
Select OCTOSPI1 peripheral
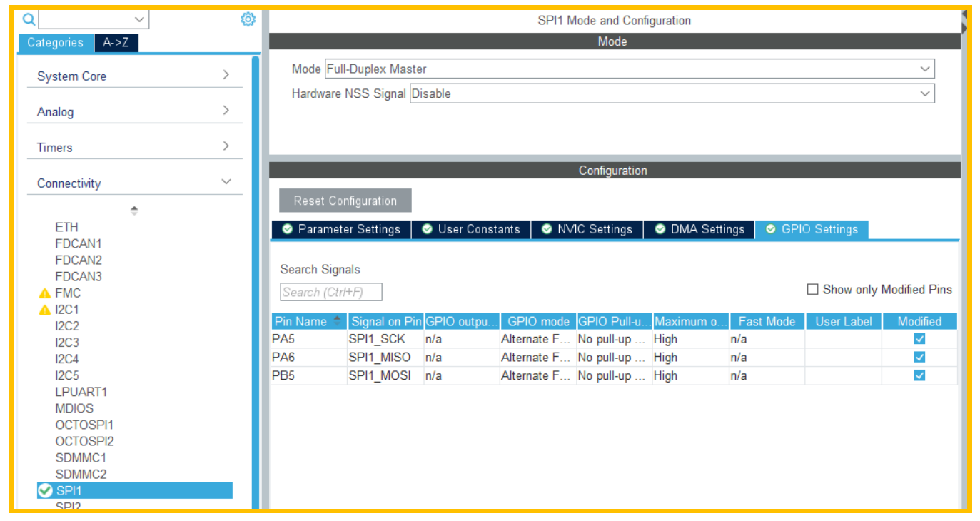click(x=84, y=425)
